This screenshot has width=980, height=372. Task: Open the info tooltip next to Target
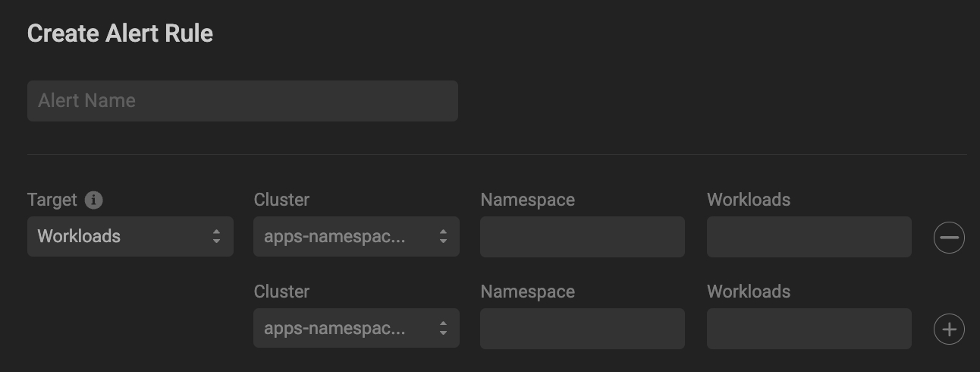[94, 200]
